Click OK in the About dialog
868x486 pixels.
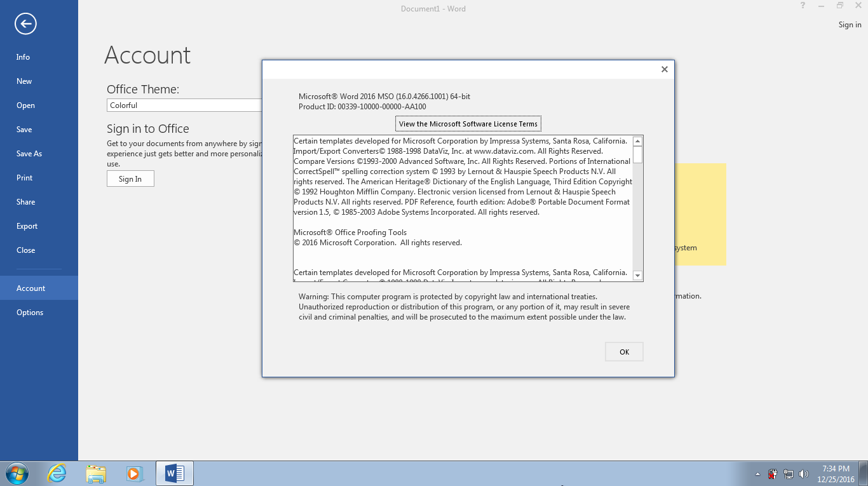tap(624, 352)
